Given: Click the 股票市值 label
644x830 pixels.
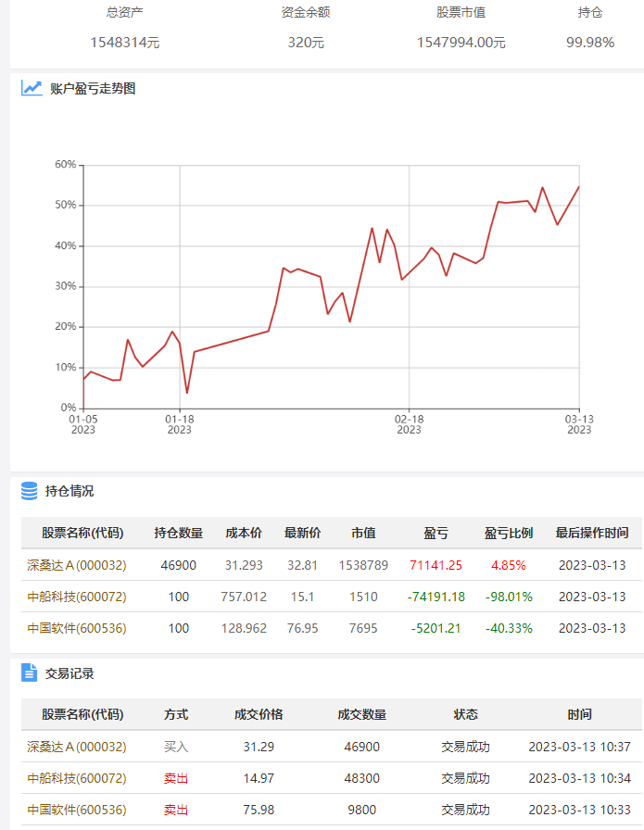Looking at the screenshot, I should [x=461, y=12].
